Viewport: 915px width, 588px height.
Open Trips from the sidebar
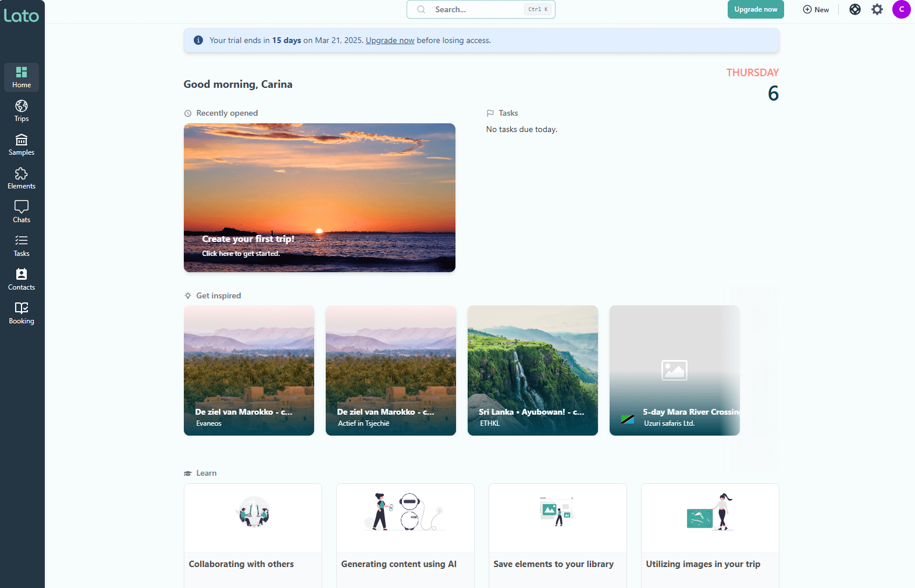22,111
